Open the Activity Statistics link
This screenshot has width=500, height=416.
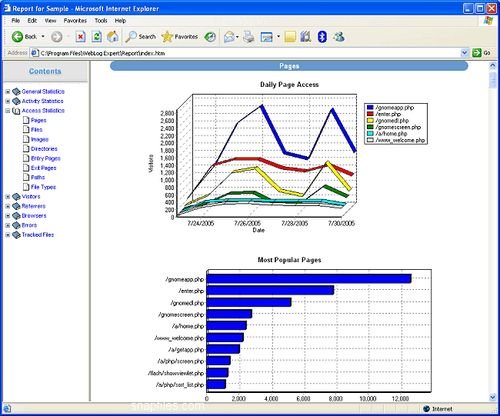42,101
